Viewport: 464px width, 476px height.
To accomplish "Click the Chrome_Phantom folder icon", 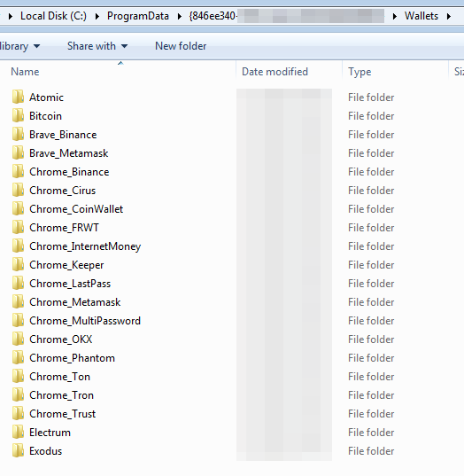I will pos(18,357).
